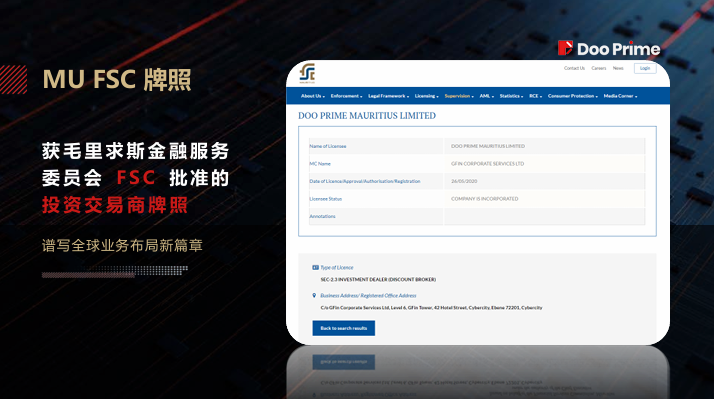The image size is (714, 399).
Task: Click the MC Name label
Action: point(320,164)
